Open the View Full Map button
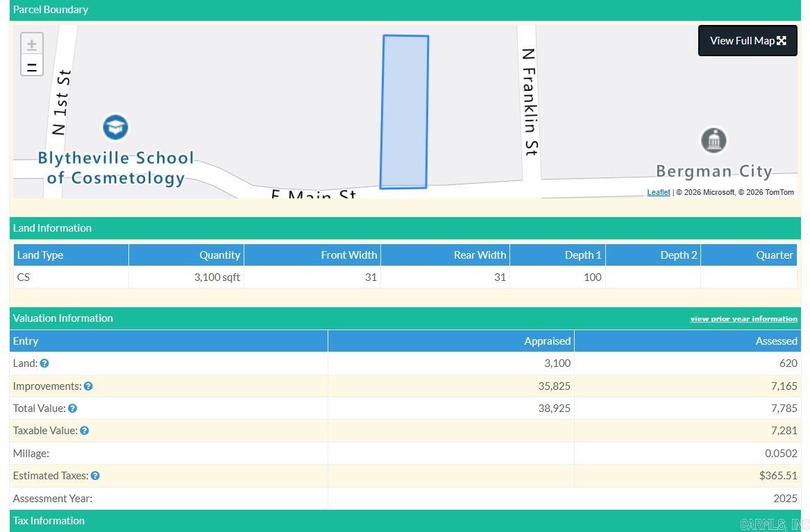This screenshot has height=532, width=810. point(748,41)
